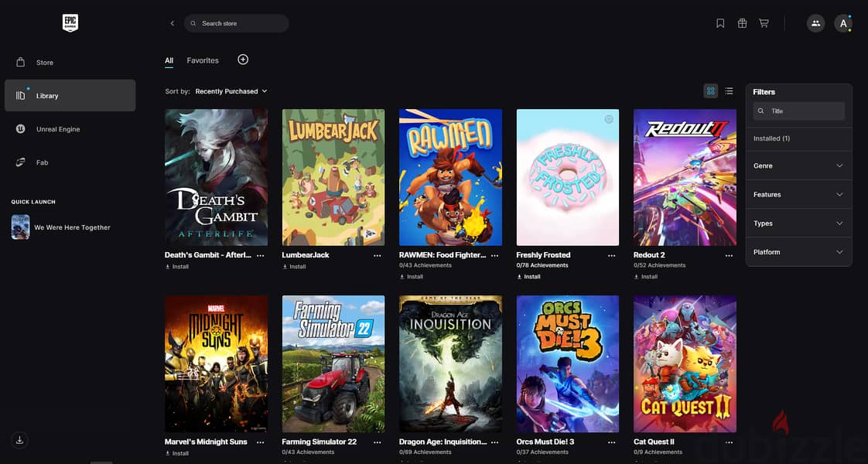Click the Search store field

tap(237, 23)
